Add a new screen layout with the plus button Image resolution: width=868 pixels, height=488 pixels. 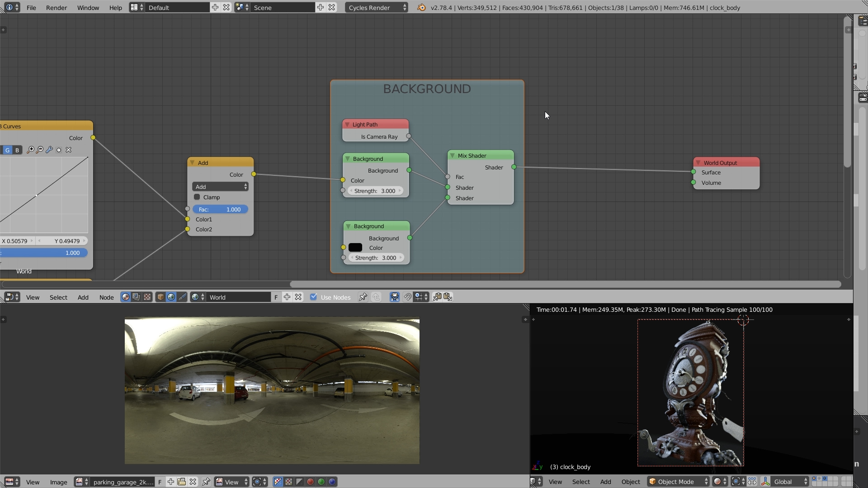215,7
